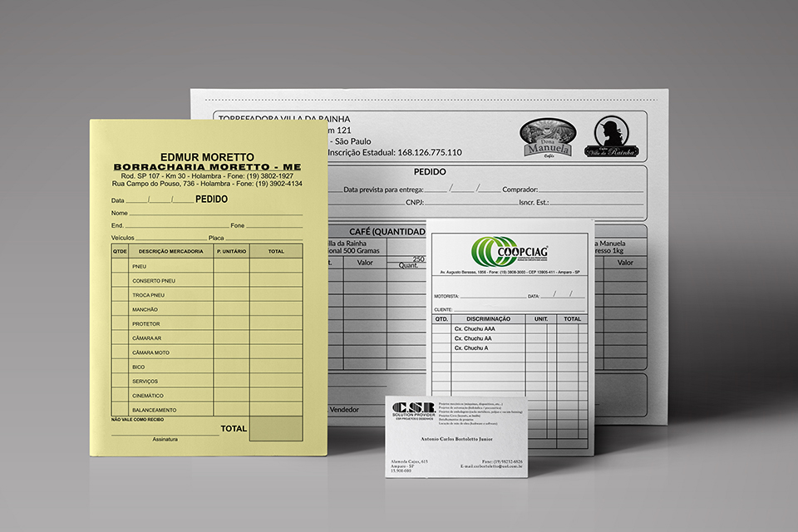This screenshot has height=532, width=798.
Task: Click the bottom TOTAL box on yellow form
Action: click(276, 429)
